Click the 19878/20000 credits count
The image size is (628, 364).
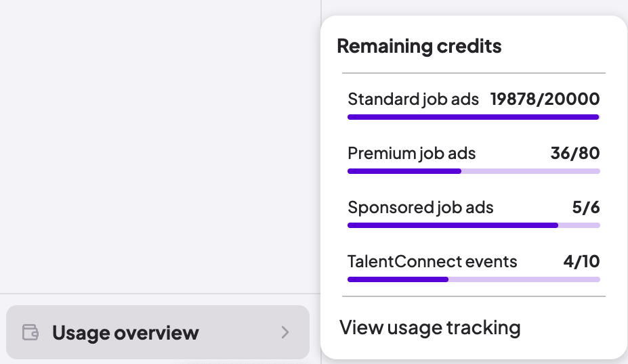click(545, 99)
